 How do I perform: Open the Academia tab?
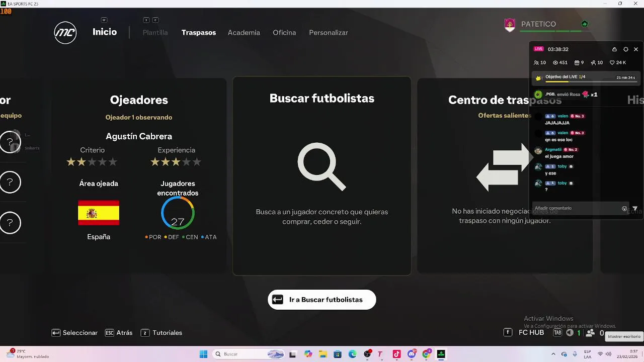pyautogui.click(x=244, y=33)
